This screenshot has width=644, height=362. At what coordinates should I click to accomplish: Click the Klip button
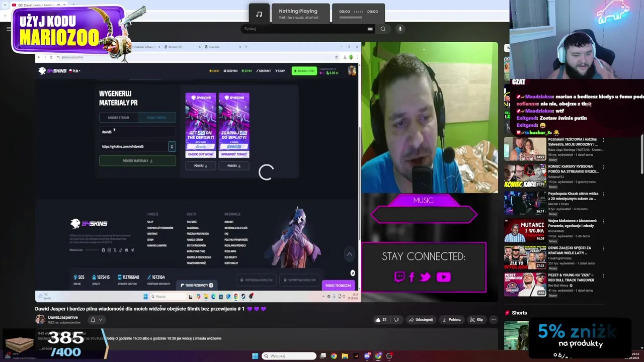[476, 319]
